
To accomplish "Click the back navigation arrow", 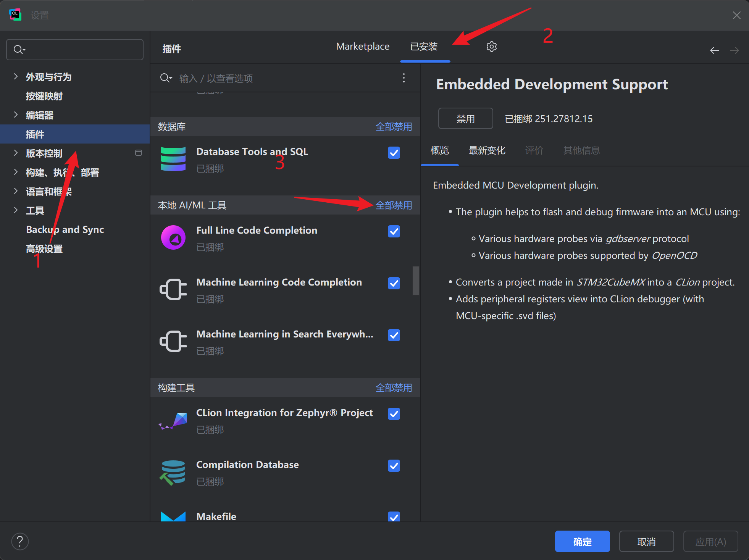I will (714, 50).
